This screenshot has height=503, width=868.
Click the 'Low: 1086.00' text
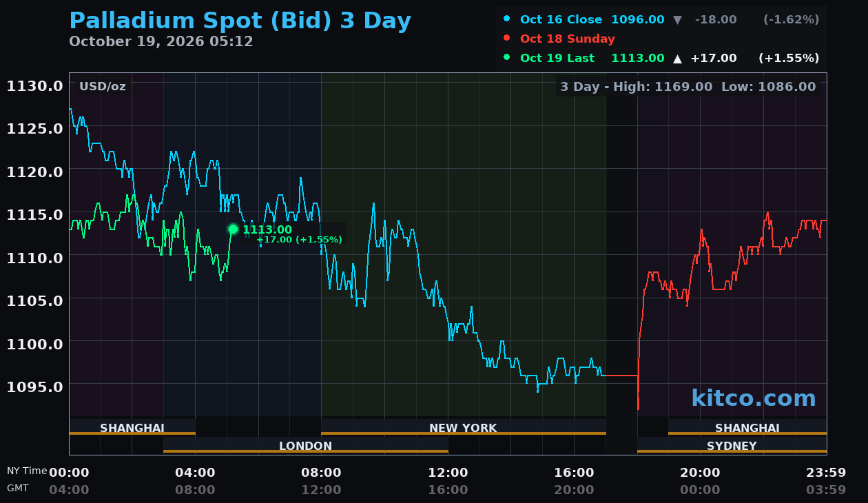[x=769, y=87]
